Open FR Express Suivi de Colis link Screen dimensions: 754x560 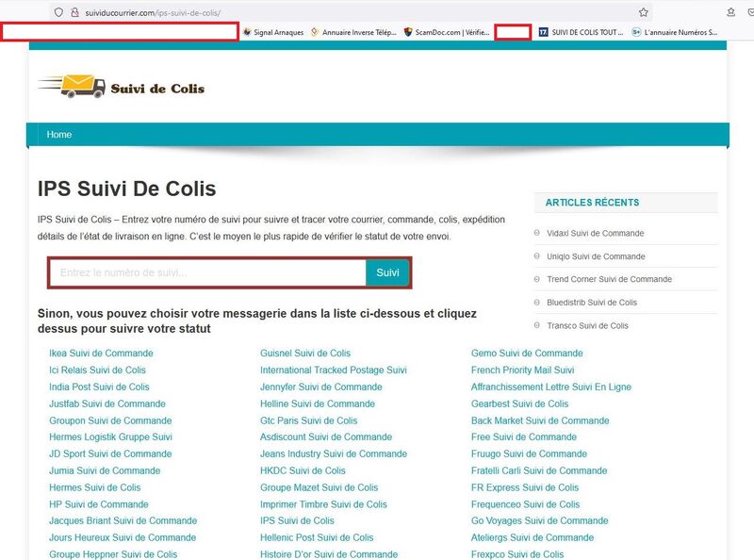[x=525, y=487]
